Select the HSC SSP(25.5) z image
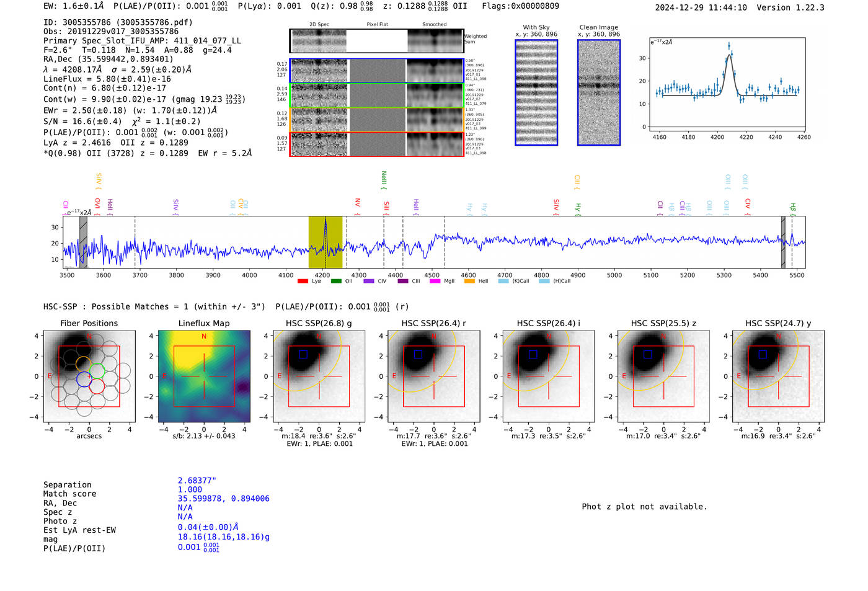 pos(663,376)
